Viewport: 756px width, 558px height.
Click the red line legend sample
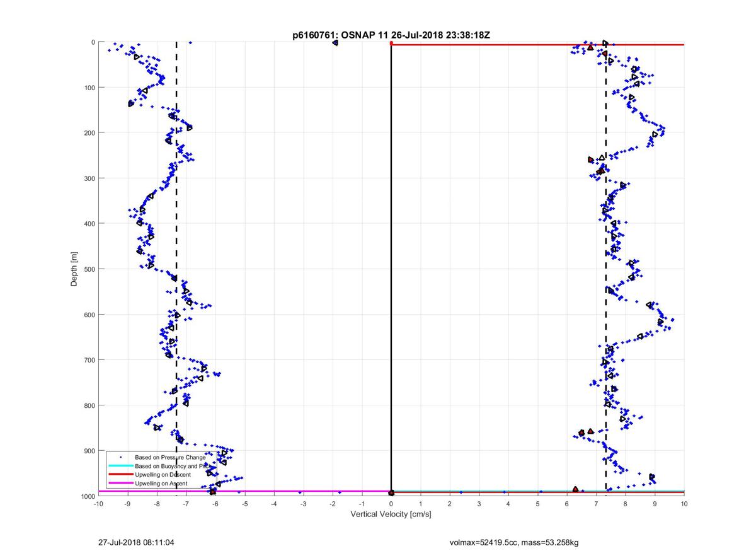click(120, 474)
